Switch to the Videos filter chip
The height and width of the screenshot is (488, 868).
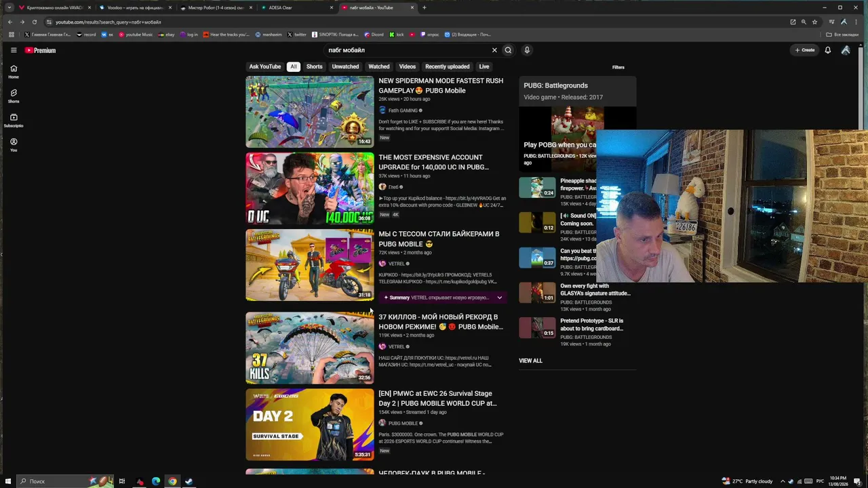click(408, 66)
